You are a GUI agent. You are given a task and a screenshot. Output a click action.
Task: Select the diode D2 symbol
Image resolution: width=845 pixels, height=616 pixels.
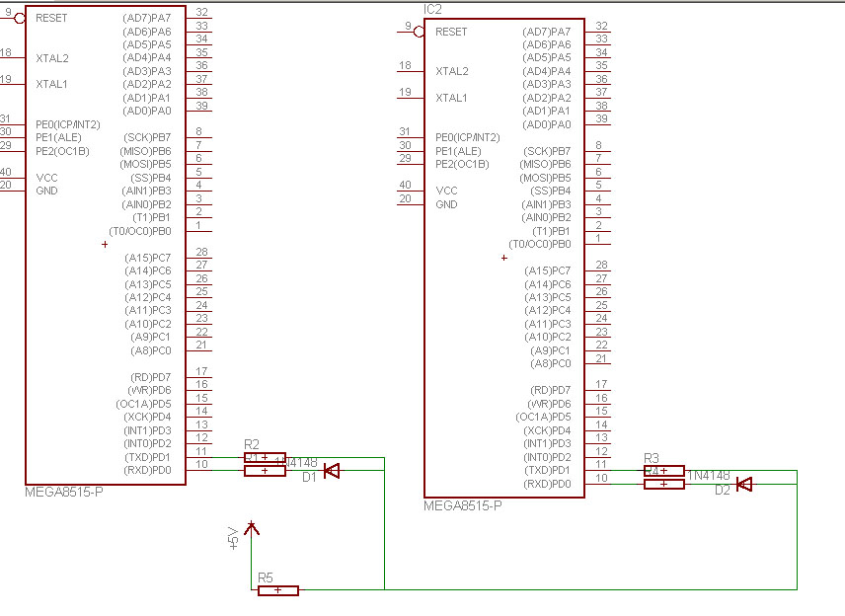coord(744,485)
